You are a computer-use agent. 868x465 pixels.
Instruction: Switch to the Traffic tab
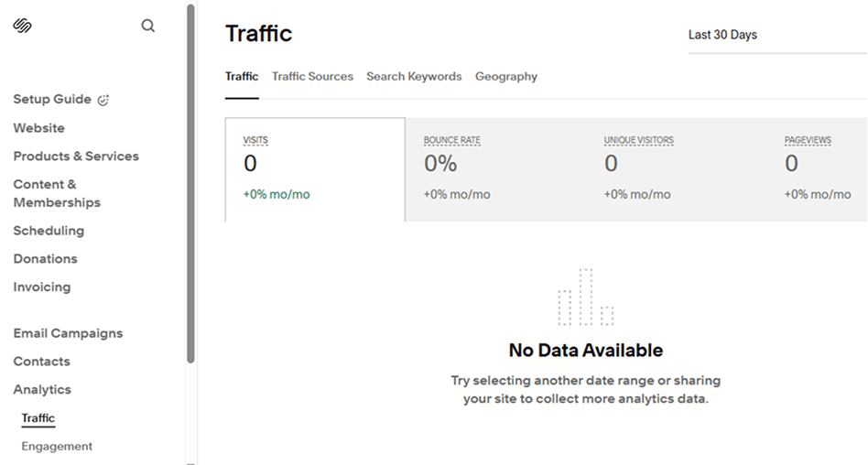(242, 76)
